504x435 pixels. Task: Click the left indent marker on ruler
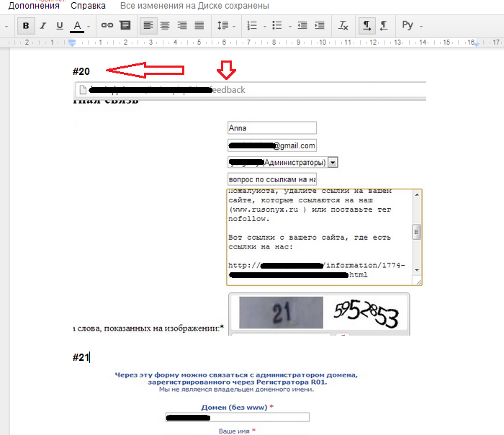[72, 42]
